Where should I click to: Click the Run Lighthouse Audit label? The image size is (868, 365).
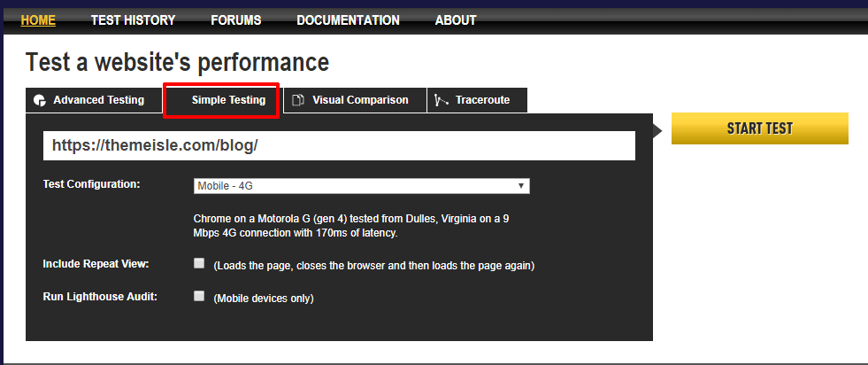click(x=100, y=296)
